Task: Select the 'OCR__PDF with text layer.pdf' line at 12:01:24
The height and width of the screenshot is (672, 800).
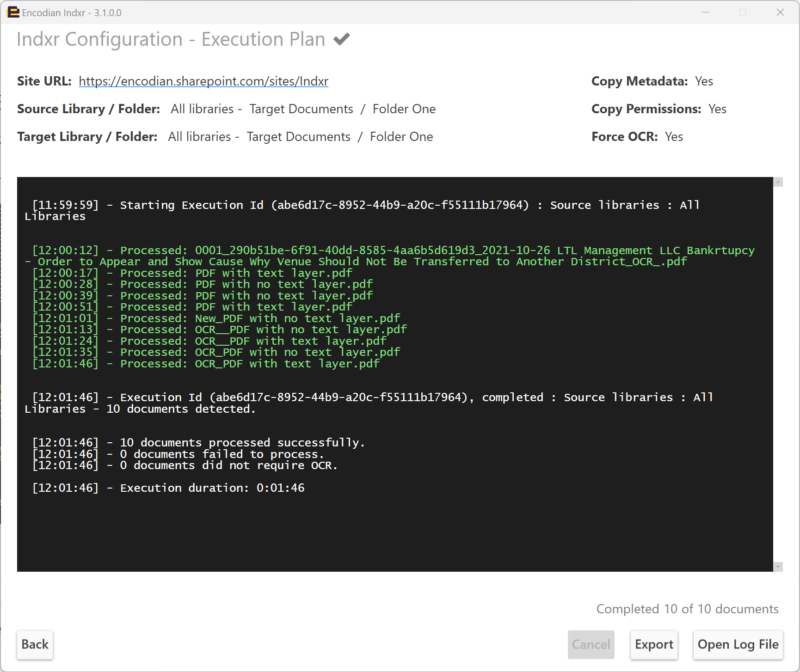Action: tap(209, 341)
